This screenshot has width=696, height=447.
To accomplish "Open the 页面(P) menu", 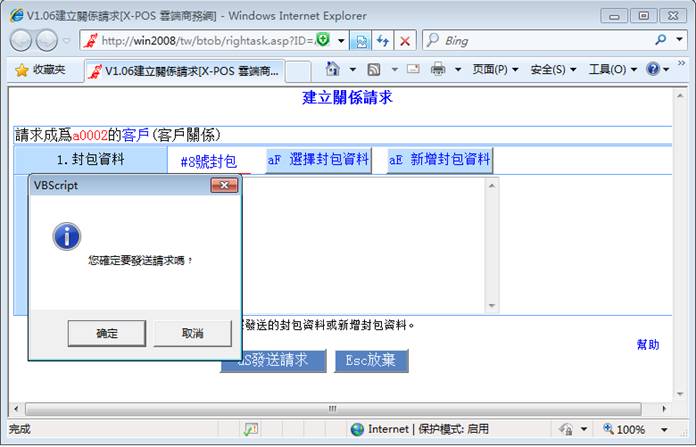I will coord(495,69).
